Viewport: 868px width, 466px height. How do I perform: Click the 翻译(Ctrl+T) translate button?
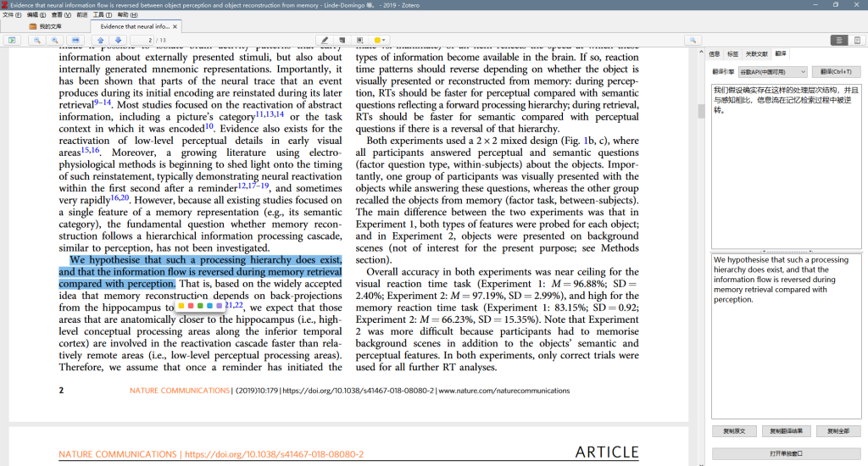click(836, 72)
